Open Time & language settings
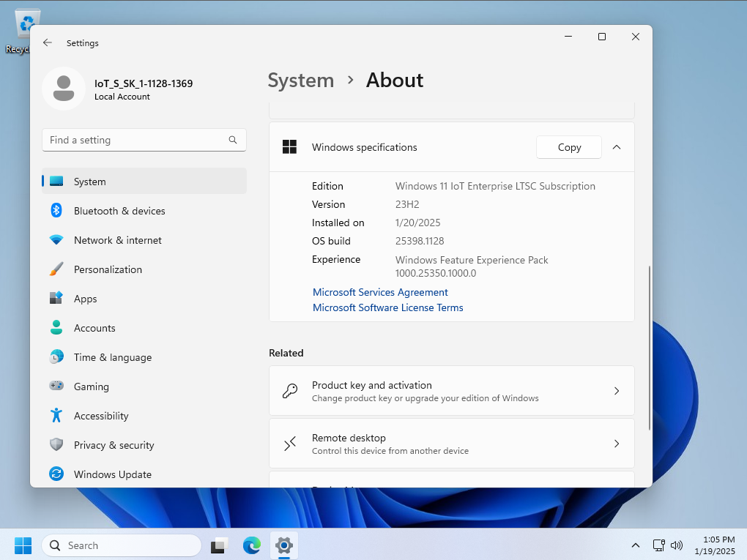This screenshot has width=747, height=560. click(x=112, y=357)
